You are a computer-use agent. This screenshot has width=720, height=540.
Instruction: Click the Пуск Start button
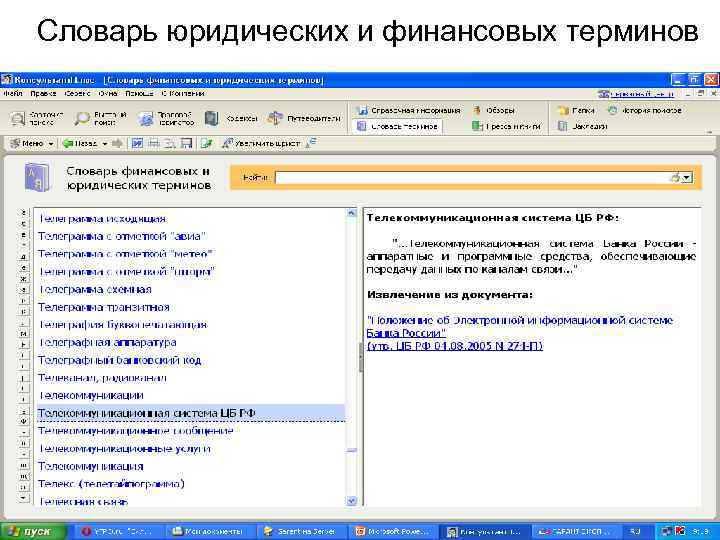[x=33, y=532]
